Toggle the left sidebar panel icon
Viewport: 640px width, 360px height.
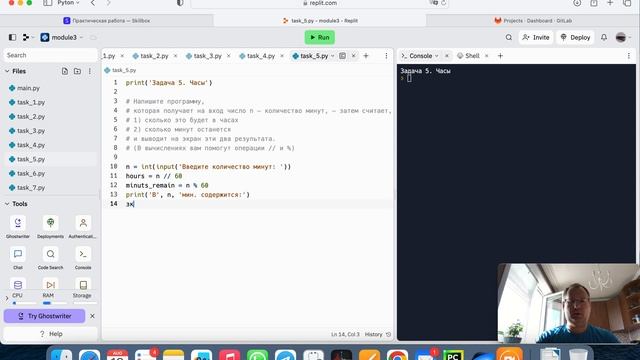pos(12,38)
